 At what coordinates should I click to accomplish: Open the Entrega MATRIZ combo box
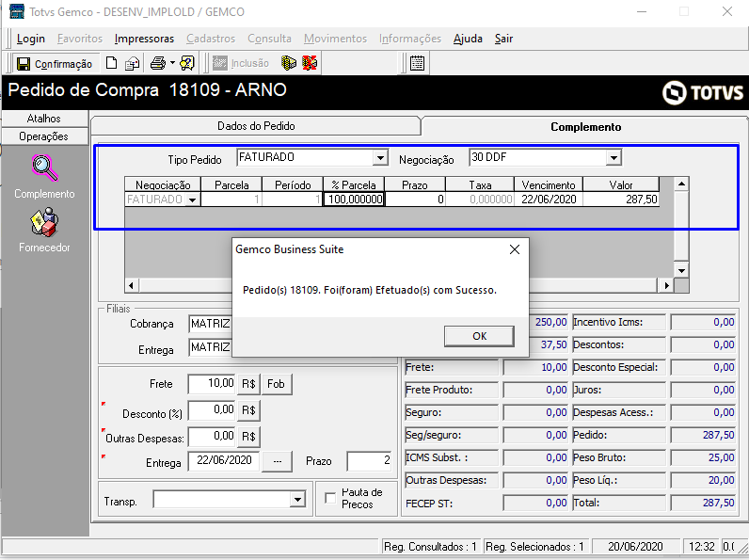point(210,347)
